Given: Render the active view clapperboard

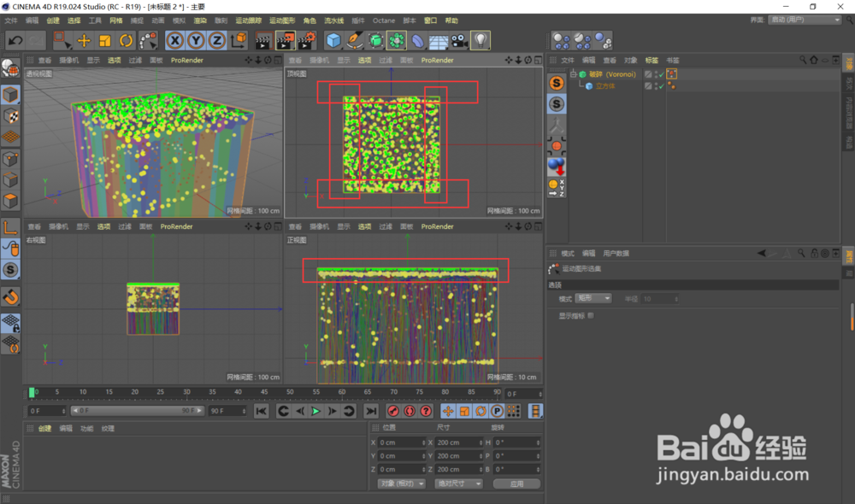Looking at the screenshot, I should [x=263, y=41].
